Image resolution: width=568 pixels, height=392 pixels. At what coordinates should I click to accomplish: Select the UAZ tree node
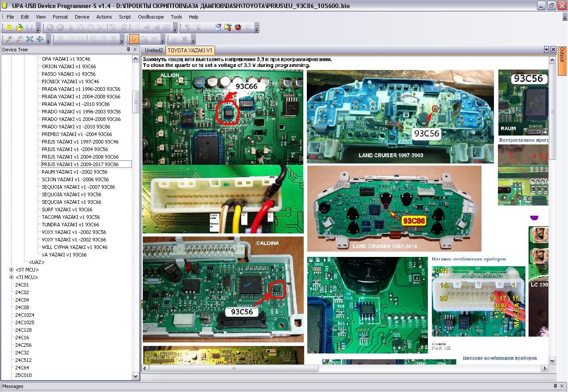click(37, 262)
